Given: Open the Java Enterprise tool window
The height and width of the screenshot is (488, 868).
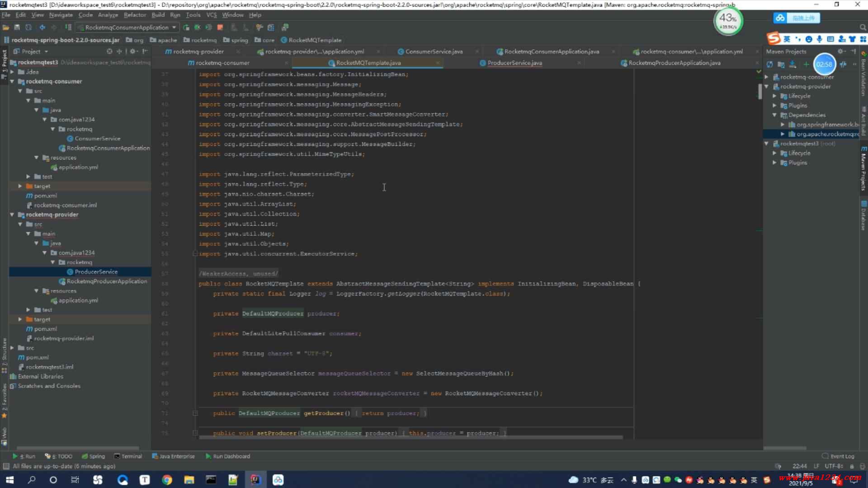Looking at the screenshot, I should coord(174,456).
